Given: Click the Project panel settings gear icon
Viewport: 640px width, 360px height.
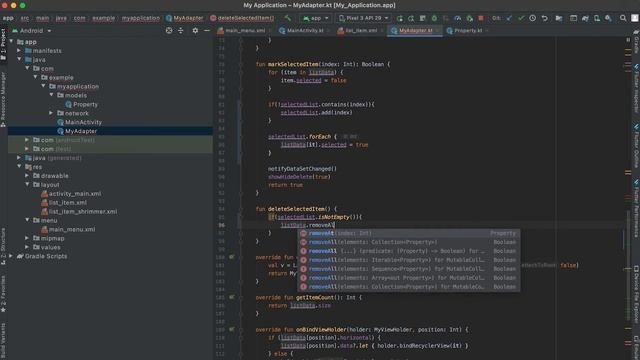Looking at the screenshot, I should pyautogui.click(x=195, y=31).
